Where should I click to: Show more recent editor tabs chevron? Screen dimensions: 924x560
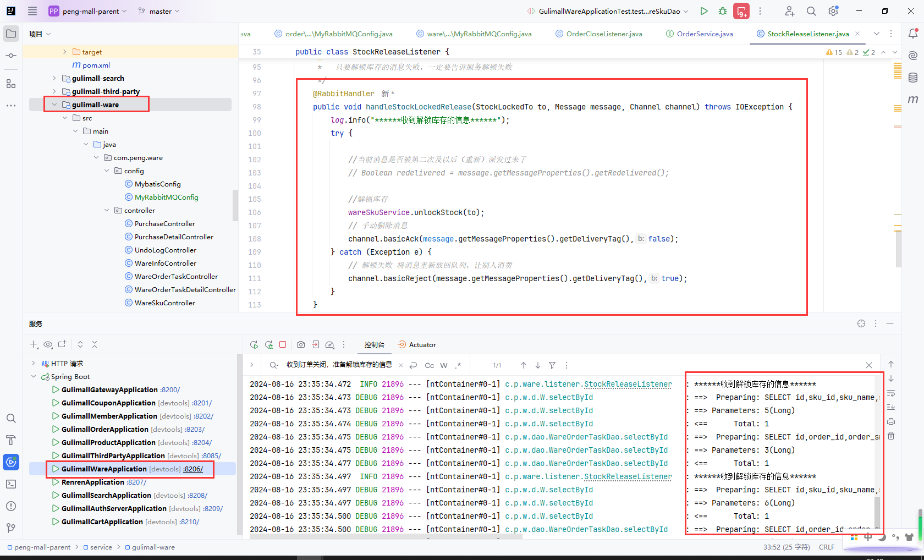[877, 34]
